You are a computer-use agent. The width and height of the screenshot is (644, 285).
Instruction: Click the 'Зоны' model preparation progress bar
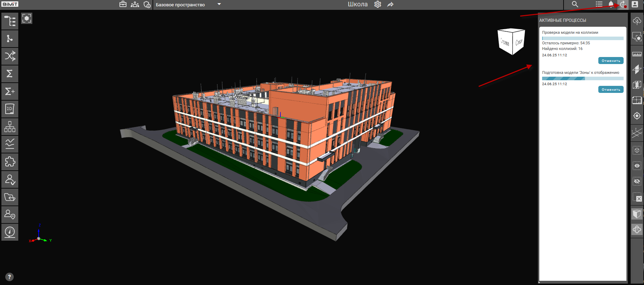tap(583, 78)
